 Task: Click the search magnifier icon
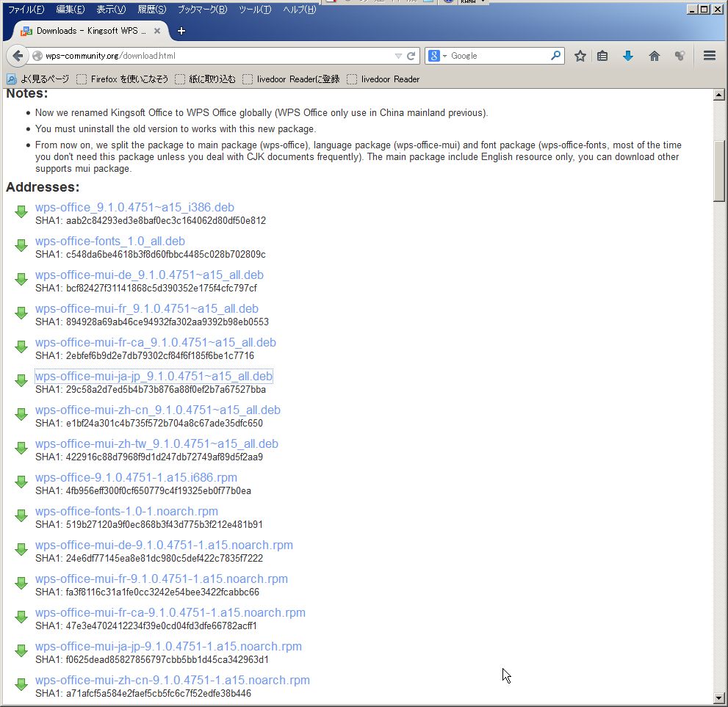(x=555, y=56)
